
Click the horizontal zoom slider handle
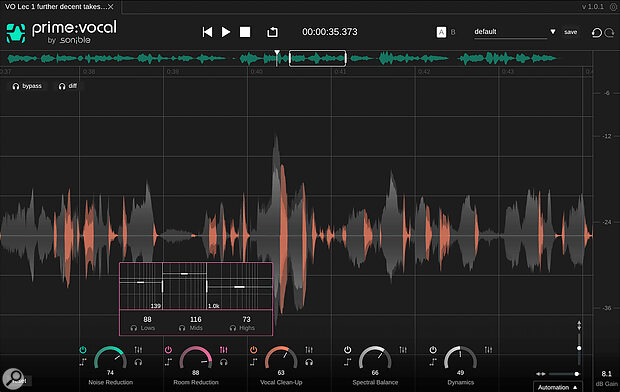pos(577,374)
